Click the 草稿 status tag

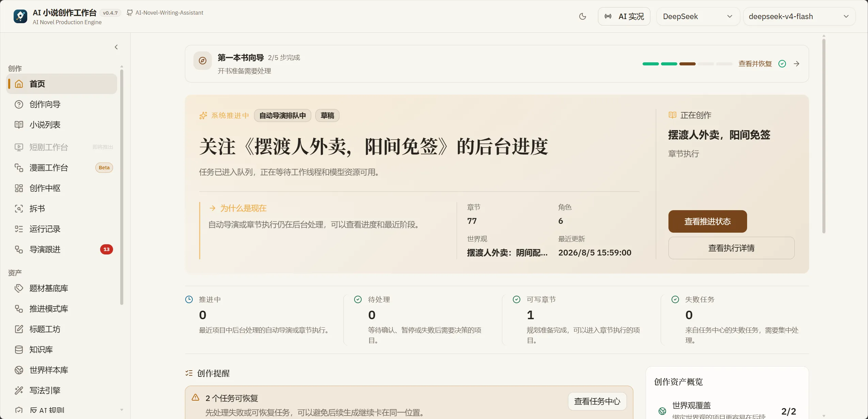coord(327,115)
